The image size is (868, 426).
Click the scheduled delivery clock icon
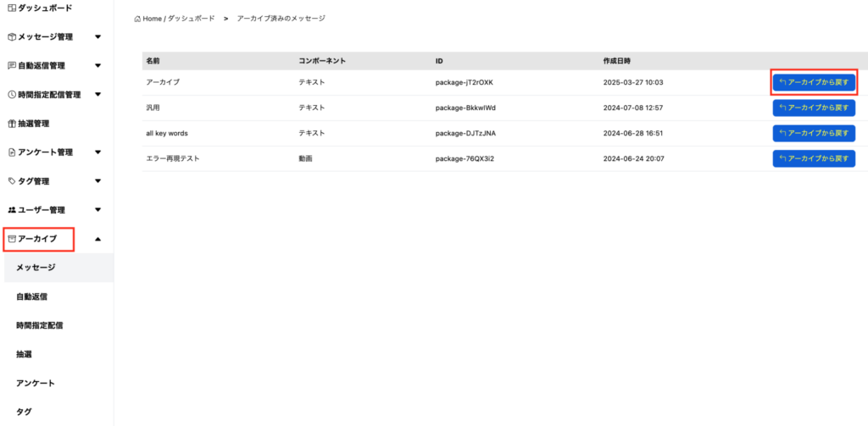pos(11,95)
